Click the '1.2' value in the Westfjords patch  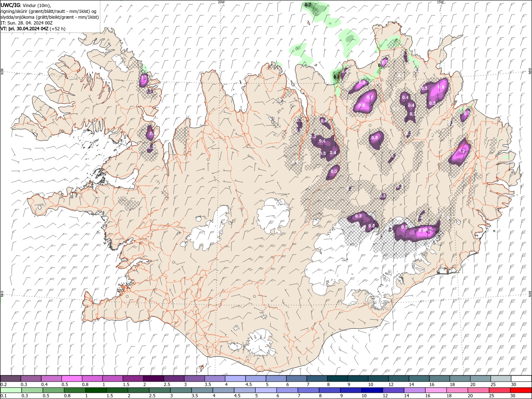pyautogui.click(x=144, y=77)
